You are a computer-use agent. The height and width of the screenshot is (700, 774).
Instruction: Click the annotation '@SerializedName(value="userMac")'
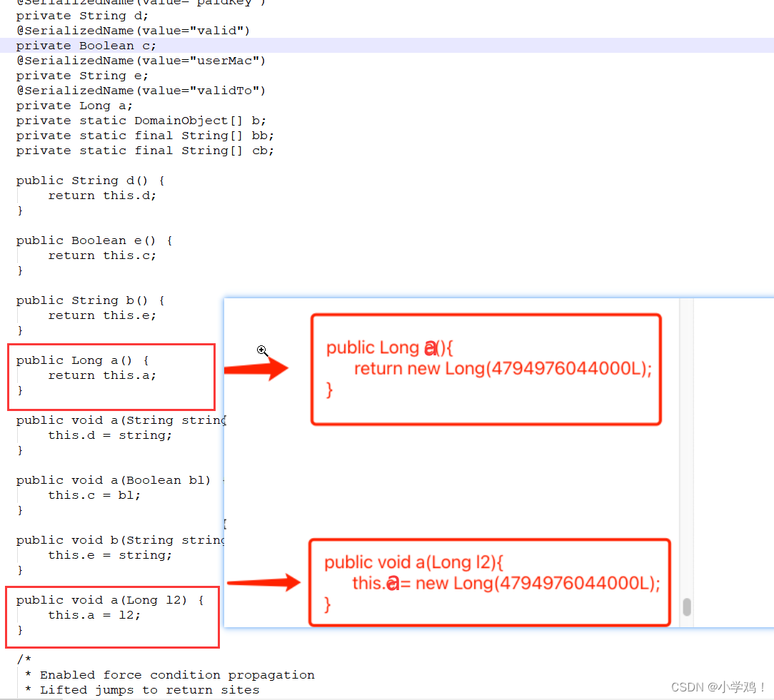pos(141,61)
